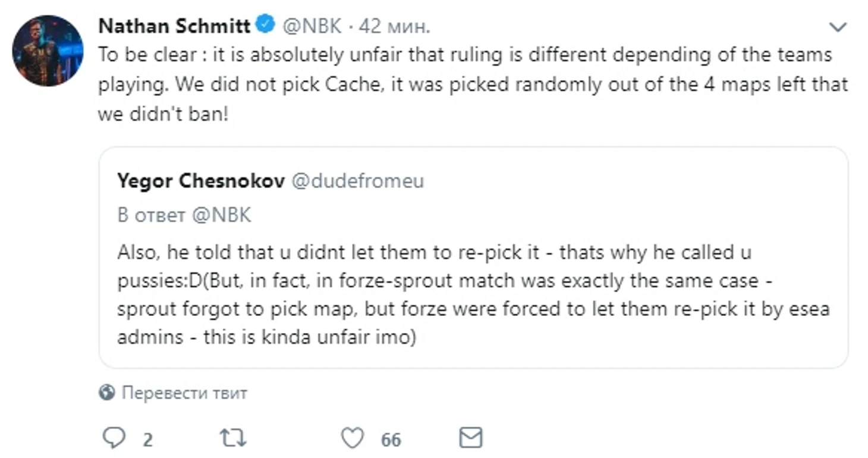
Task: Open Yegor Chesnokov's name in the quoted tweet
Action: click(200, 181)
